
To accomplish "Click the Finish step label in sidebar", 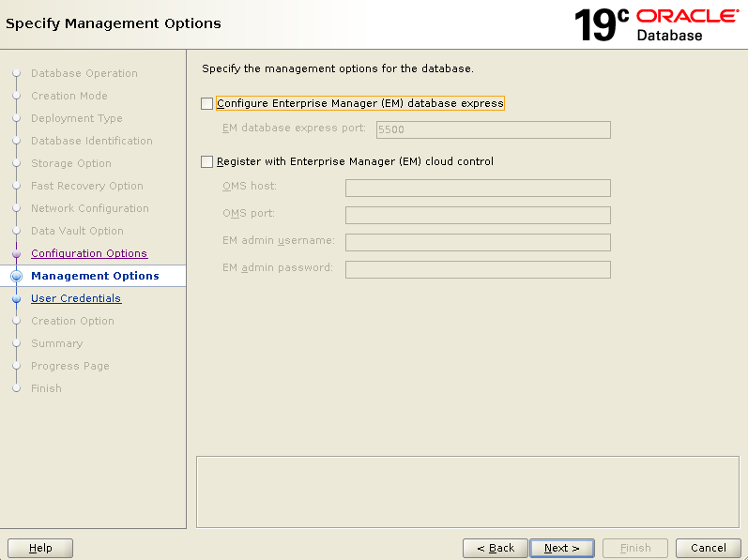I will [x=46, y=388].
